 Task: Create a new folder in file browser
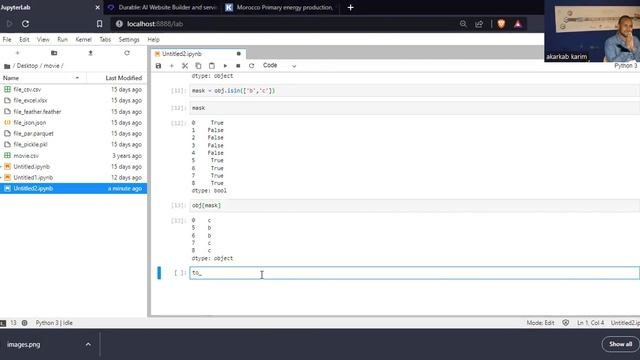(x=54, y=53)
